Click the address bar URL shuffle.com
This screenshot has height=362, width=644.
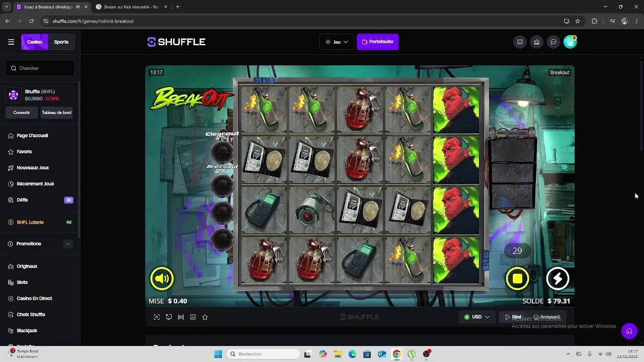(93, 21)
